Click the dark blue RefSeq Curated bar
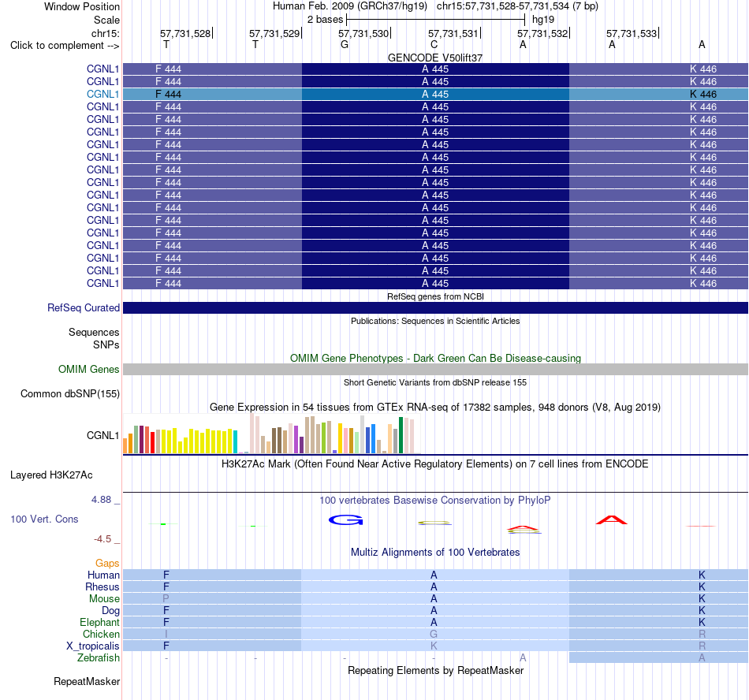 435,308
